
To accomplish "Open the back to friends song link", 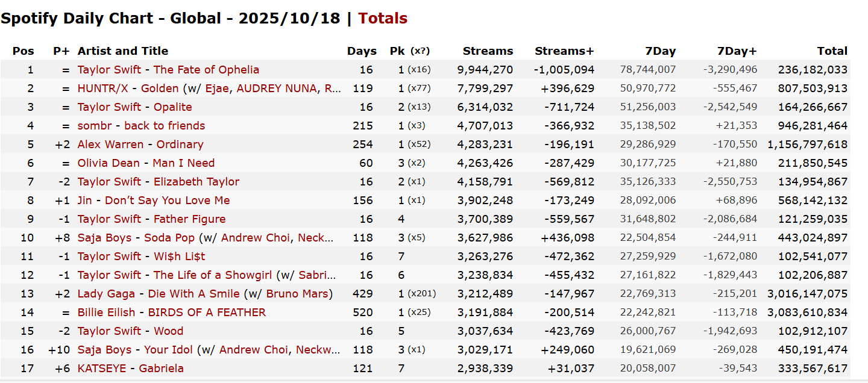I will pos(165,126).
